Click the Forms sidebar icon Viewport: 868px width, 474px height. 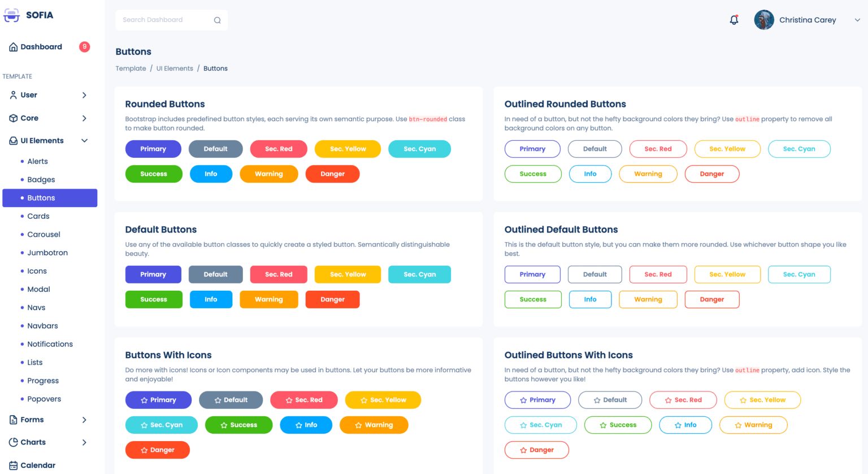click(x=14, y=420)
